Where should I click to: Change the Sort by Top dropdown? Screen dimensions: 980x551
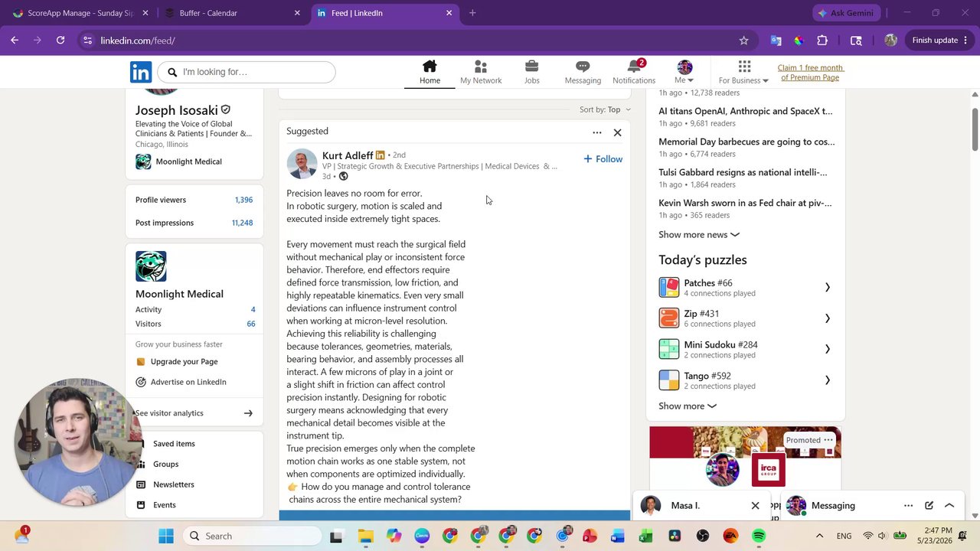605,109
